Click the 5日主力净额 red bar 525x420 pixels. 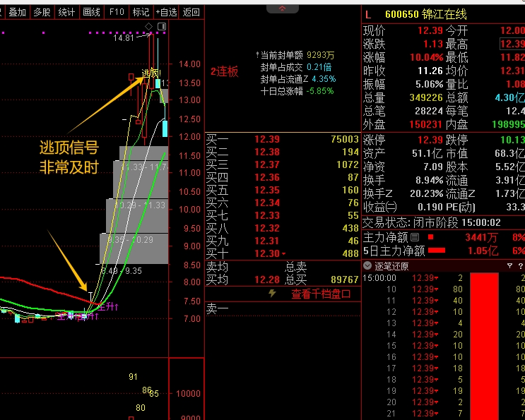(x=437, y=251)
